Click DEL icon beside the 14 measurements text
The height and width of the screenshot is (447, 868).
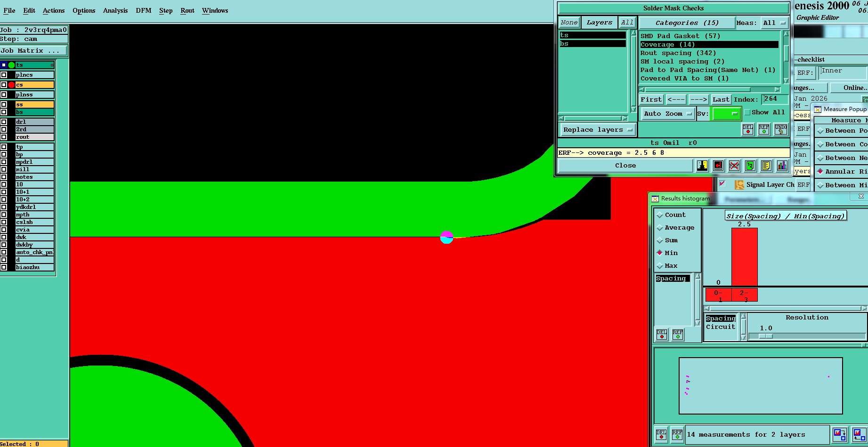click(x=661, y=434)
